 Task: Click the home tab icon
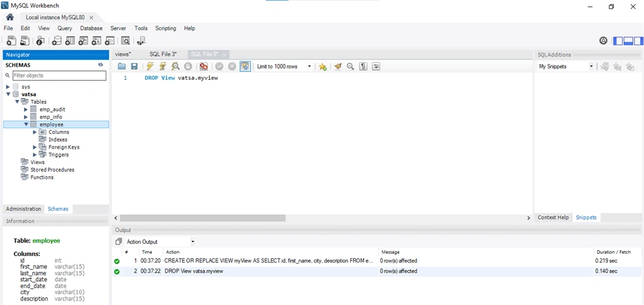10,17
